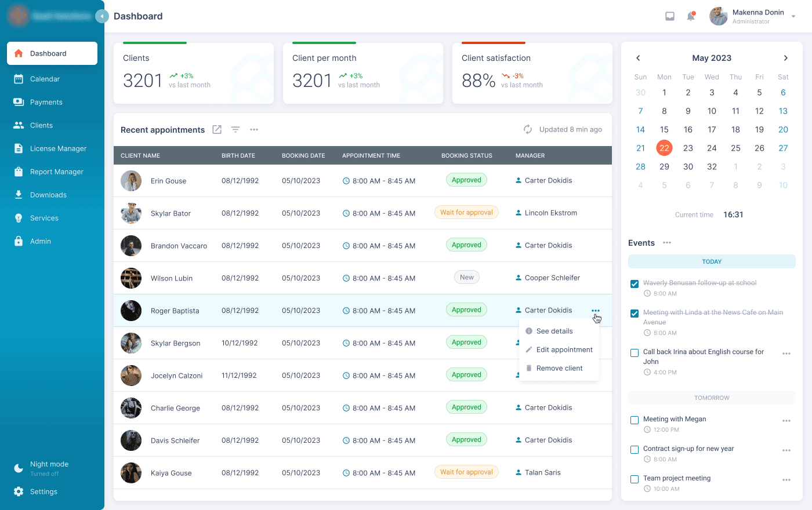Go to License Manager in sidebar
Viewport: 812px width, 510px height.
pyautogui.click(x=58, y=148)
